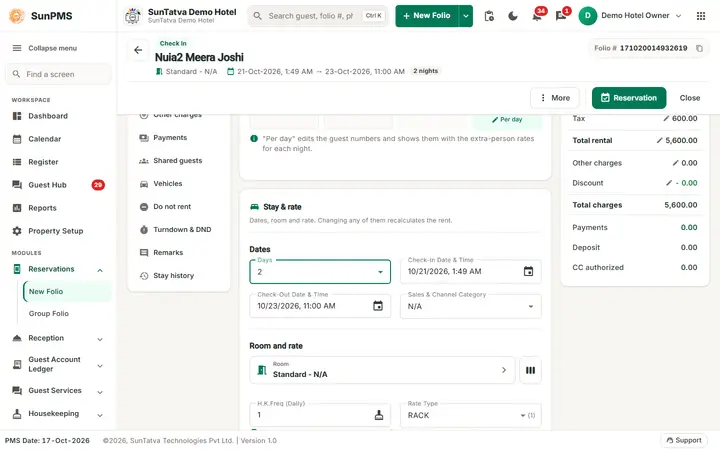720x450 pixels.
Task: Open the apps grid icon
Action: click(701, 16)
